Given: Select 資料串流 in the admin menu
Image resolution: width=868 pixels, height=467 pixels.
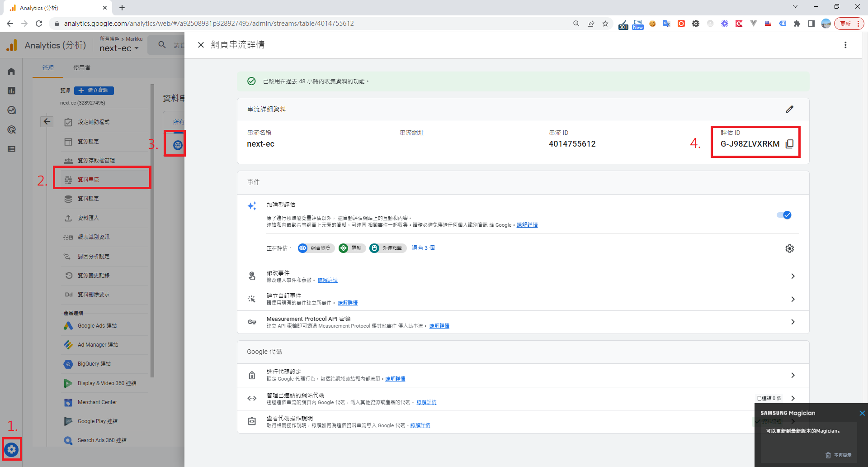Looking at the screenshot, I should pyautogui.click(x=89, y=180).
